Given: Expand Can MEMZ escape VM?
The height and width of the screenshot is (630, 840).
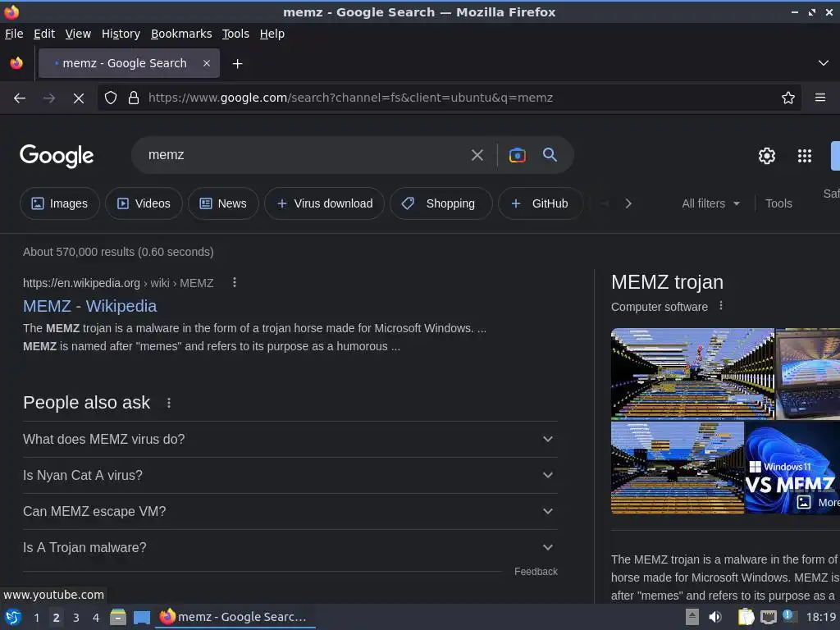Looking at the screenshot, I should point(290,512).
